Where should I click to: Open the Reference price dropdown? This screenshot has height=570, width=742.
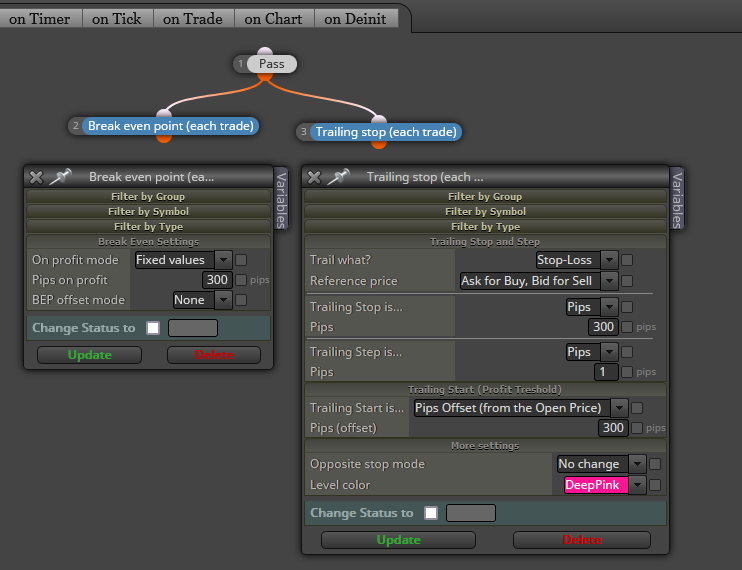click(x=539, y=281)
